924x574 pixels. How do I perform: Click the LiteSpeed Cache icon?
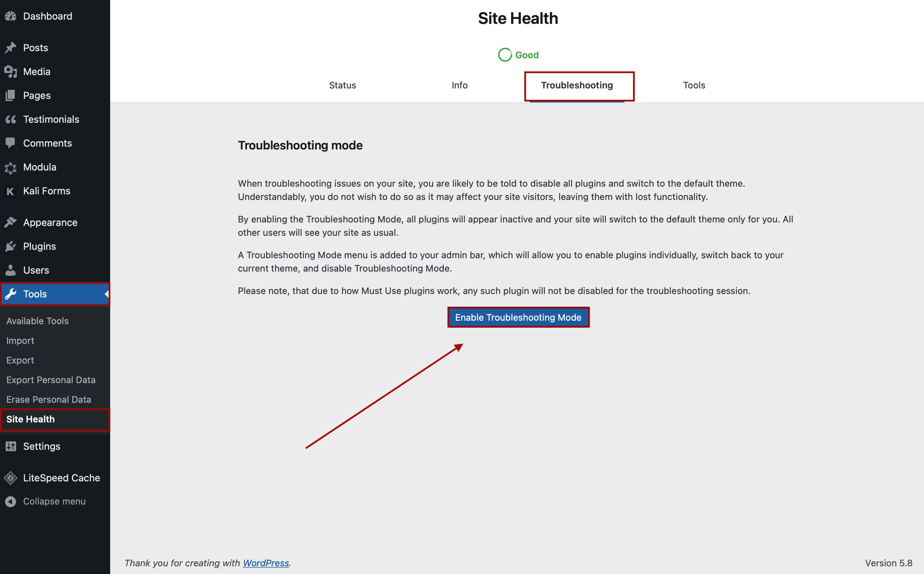(11, 478)
